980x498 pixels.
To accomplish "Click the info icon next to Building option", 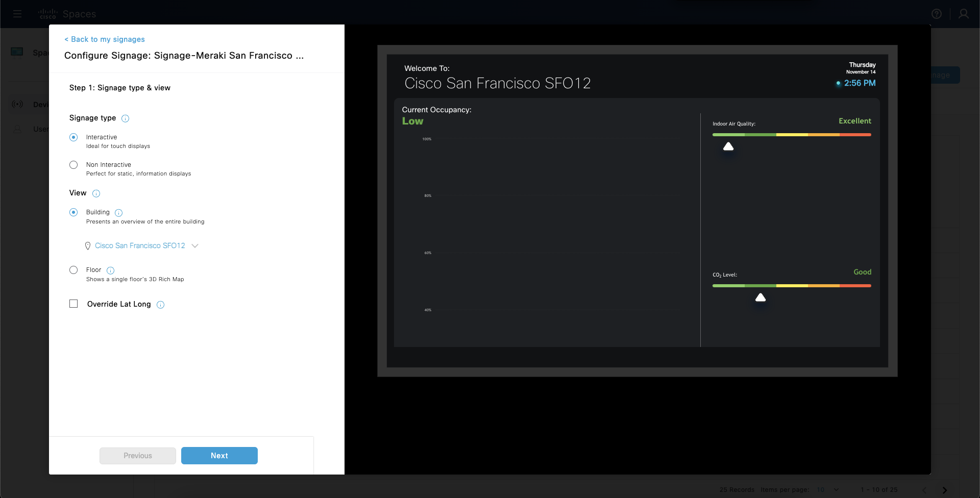I will pos(118,213).
